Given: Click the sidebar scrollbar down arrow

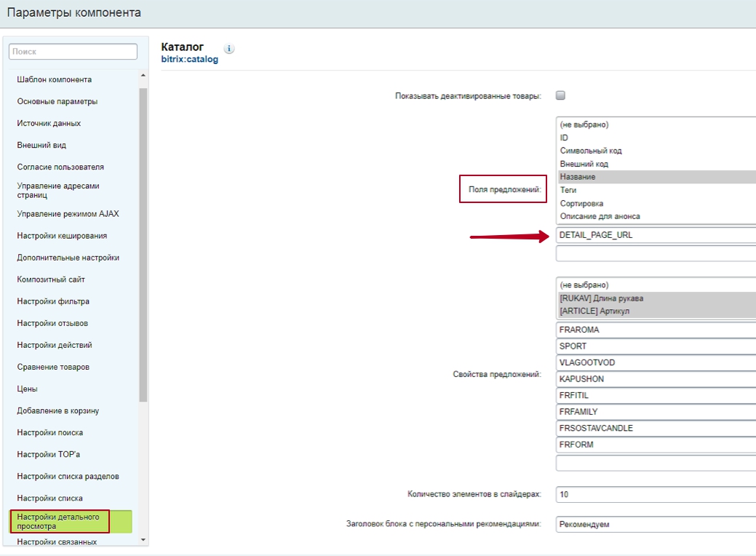Looking at the screenshot, I should [x=143, y=540].
